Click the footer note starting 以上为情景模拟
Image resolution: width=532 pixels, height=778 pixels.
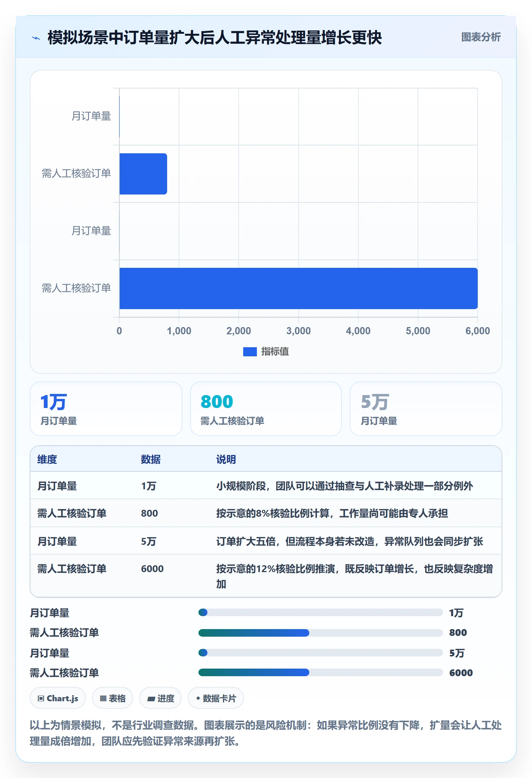pos(266,733)
